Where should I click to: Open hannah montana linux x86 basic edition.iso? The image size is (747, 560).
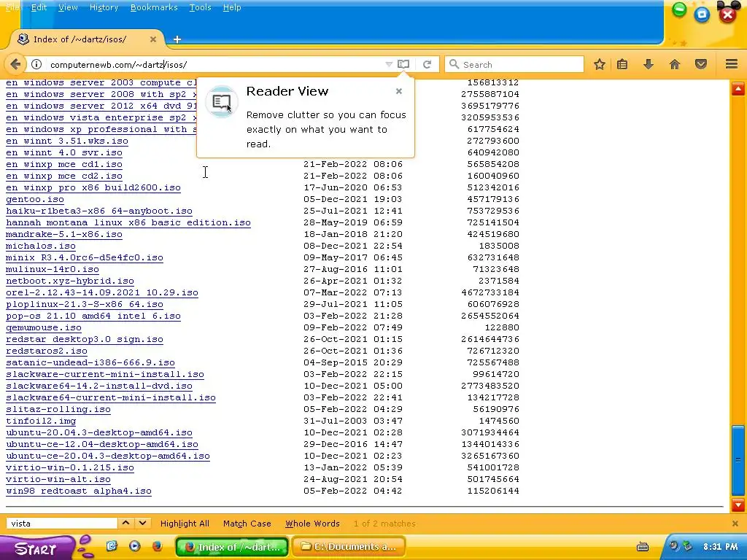(x=128, y=222)
